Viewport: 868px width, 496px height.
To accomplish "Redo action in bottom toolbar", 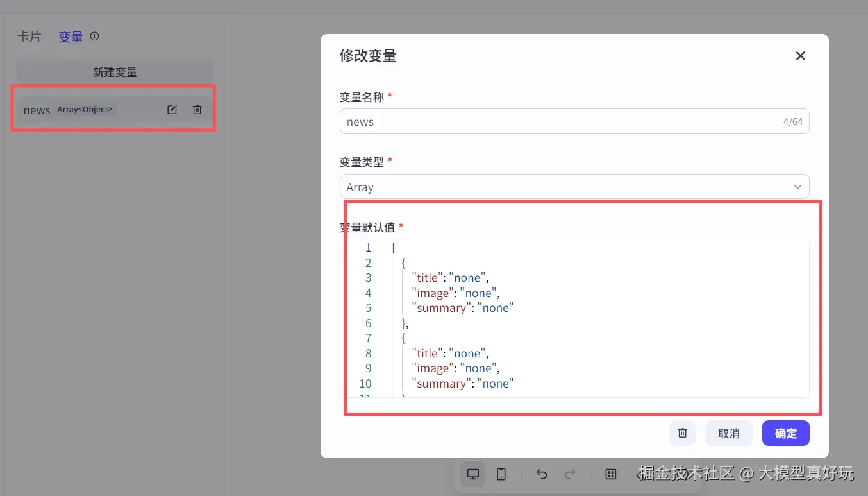I will (570, 474).
